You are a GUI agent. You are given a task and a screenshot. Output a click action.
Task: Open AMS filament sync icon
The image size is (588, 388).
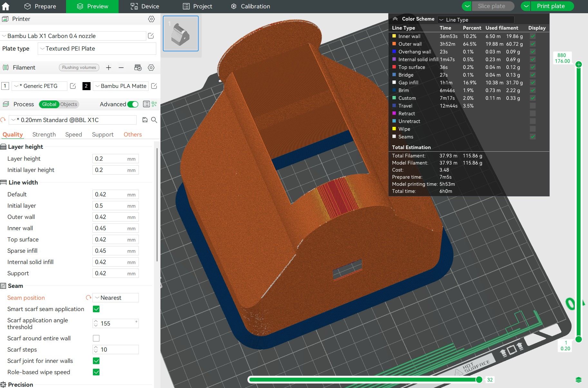click(138, 68)
